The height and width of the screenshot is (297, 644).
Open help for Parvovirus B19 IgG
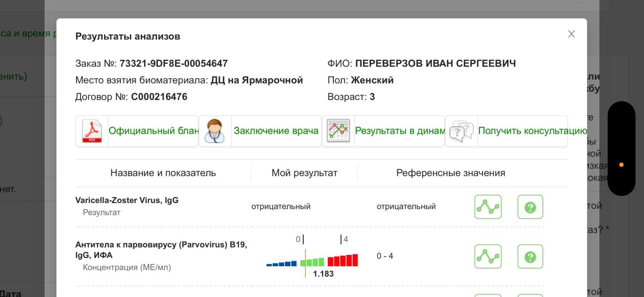click(x=530, y=256)
